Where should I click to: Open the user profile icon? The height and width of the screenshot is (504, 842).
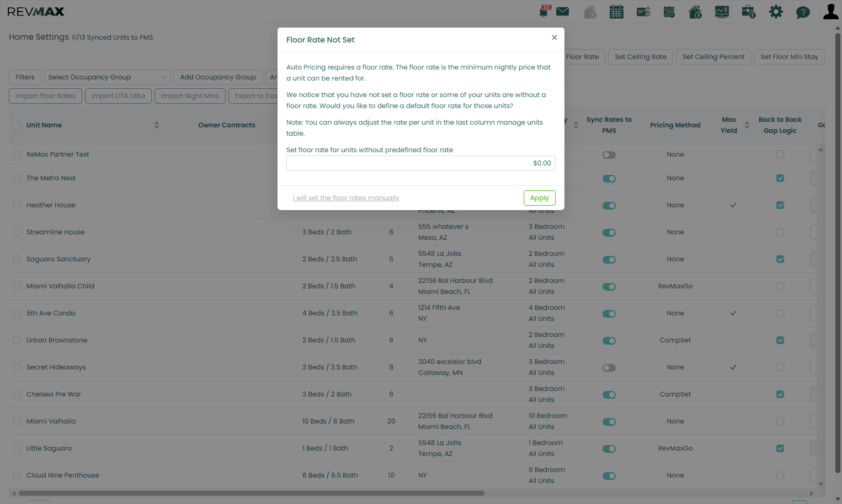[x=830, y=12]
